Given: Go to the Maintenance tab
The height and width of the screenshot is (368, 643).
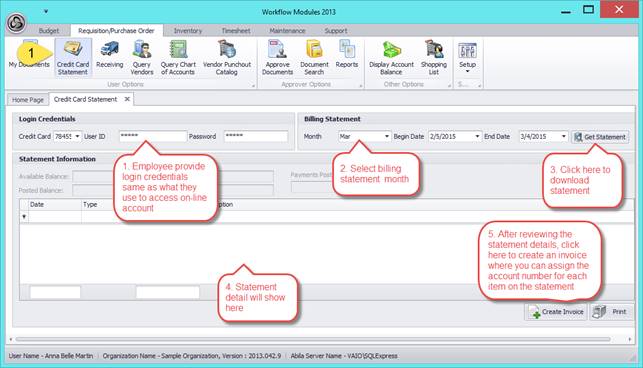Looking at the screenshot, I should pos(287,31).
